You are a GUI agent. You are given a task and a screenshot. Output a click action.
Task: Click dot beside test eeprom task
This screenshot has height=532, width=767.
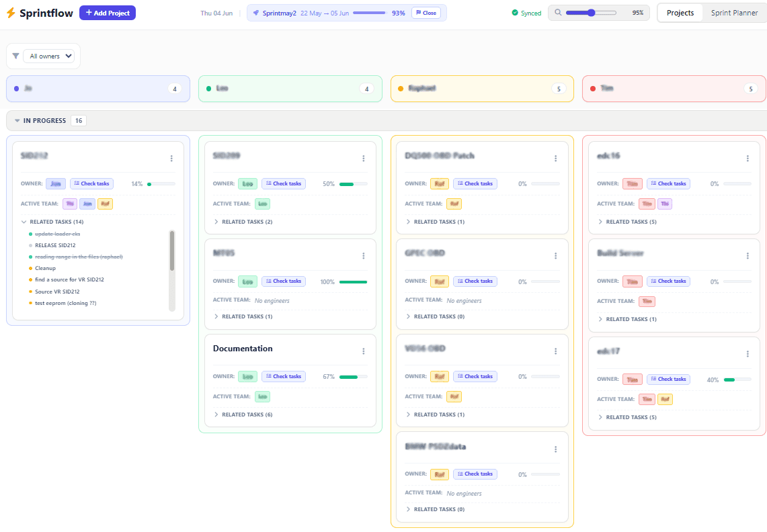click(x=30, y=303)
